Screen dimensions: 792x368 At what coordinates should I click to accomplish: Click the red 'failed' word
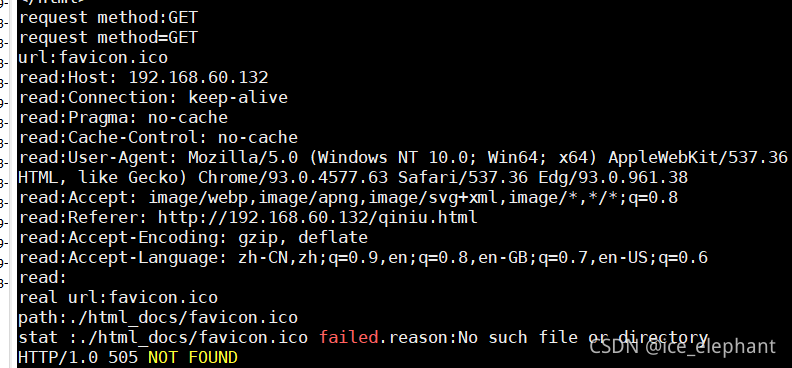349,337
